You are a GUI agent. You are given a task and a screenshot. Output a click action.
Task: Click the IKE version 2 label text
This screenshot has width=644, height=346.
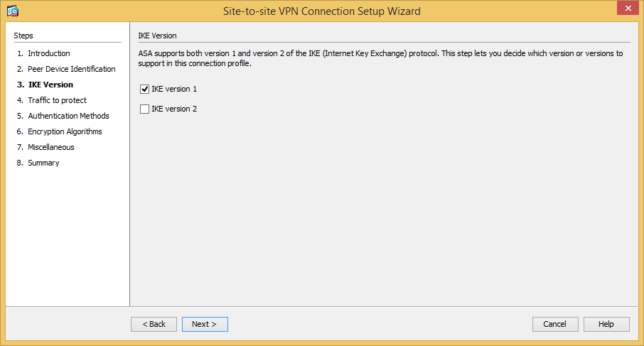174,109
